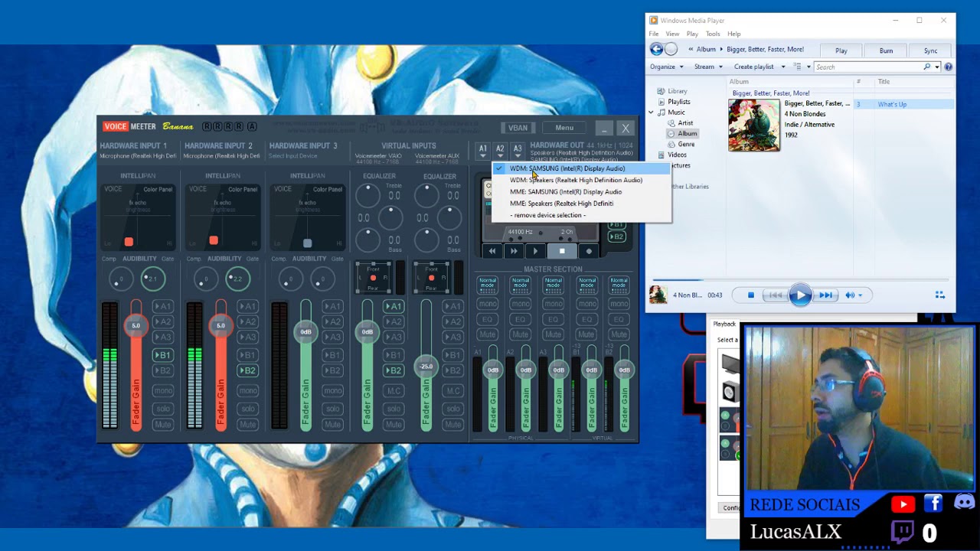Start recording on the Voicemeeter cassette
Screen dimensions: 980x551
[589, 251]
